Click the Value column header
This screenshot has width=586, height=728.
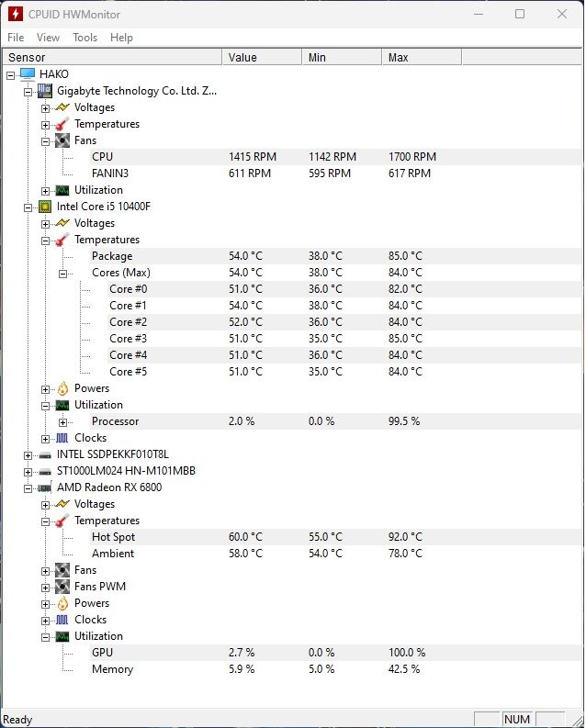tap(263, 58)
